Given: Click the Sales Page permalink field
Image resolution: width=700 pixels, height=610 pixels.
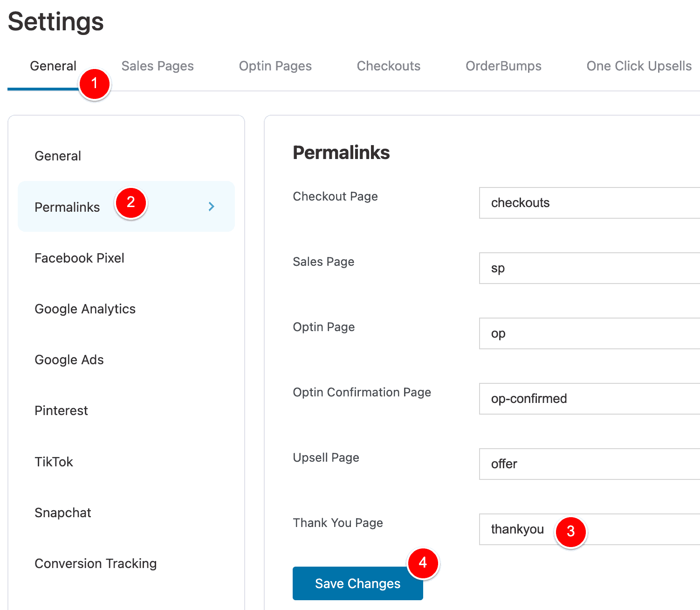Looking at the screenshot, I should pyautogui.click(x=590, y=268).
